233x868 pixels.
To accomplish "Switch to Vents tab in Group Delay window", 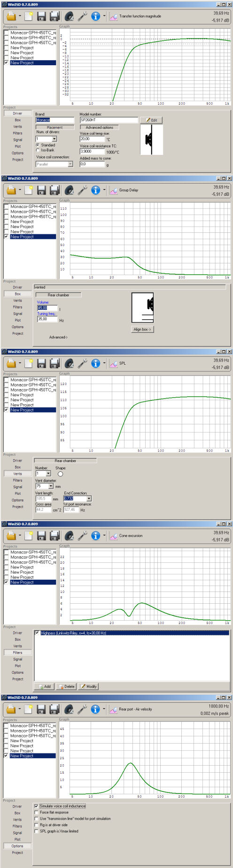I will tap(17, 300).
